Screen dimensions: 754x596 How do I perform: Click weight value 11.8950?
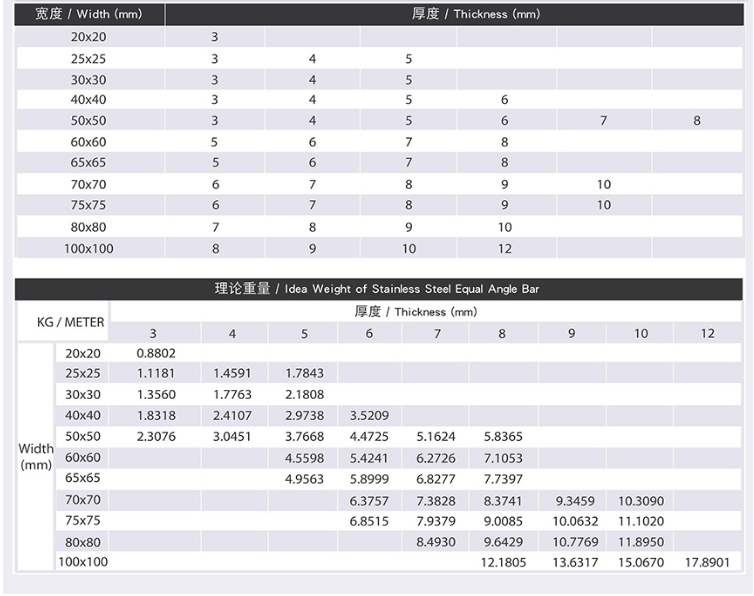tap(641, 542)
